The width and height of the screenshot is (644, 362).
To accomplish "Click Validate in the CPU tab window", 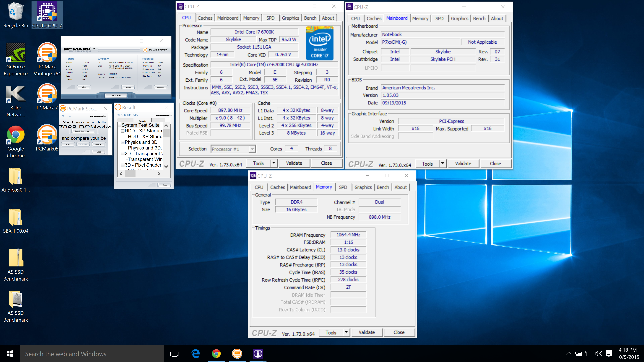I will tap(294, 163).
